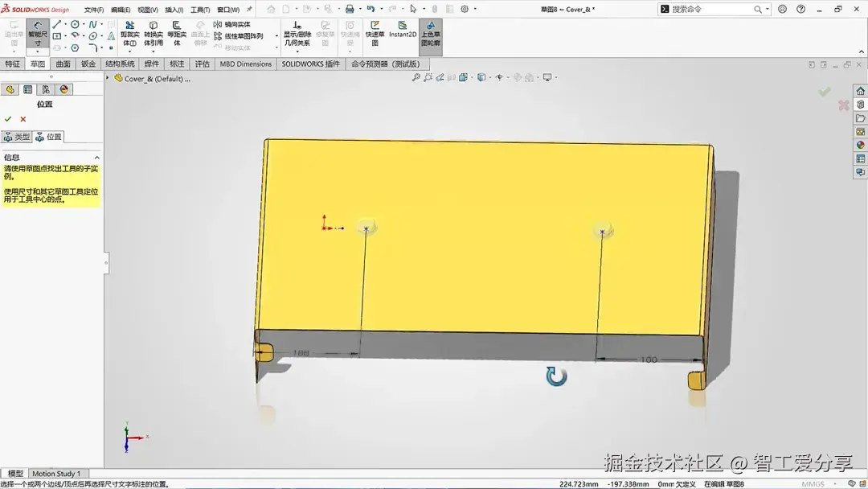
Task: Click the Zoom to Fit view icon
Action: click(x=416, y=77)
